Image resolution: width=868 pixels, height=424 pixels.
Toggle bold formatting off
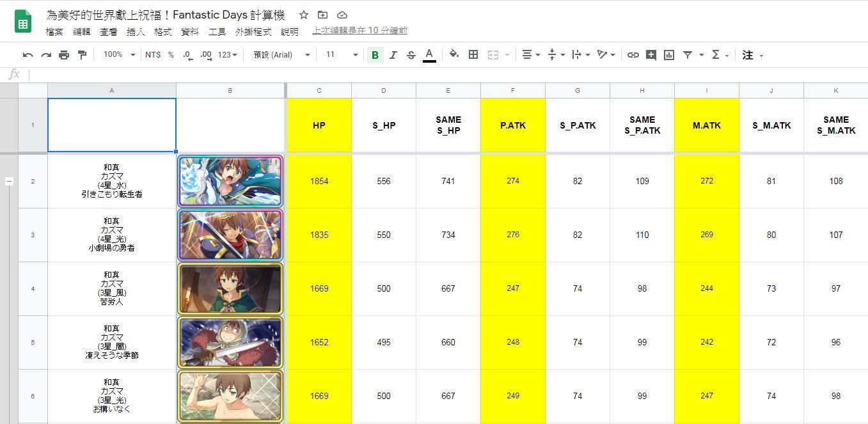tap(375, 55)
